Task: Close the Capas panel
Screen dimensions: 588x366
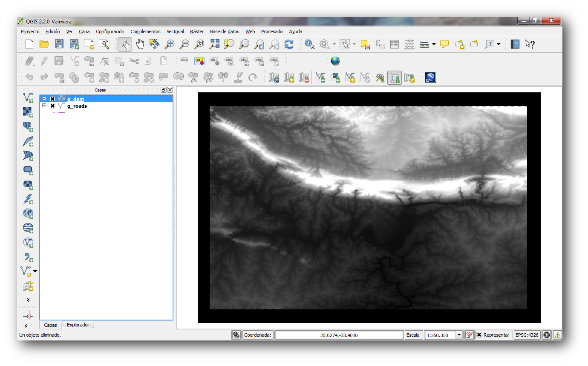Action: coord(170,90)
